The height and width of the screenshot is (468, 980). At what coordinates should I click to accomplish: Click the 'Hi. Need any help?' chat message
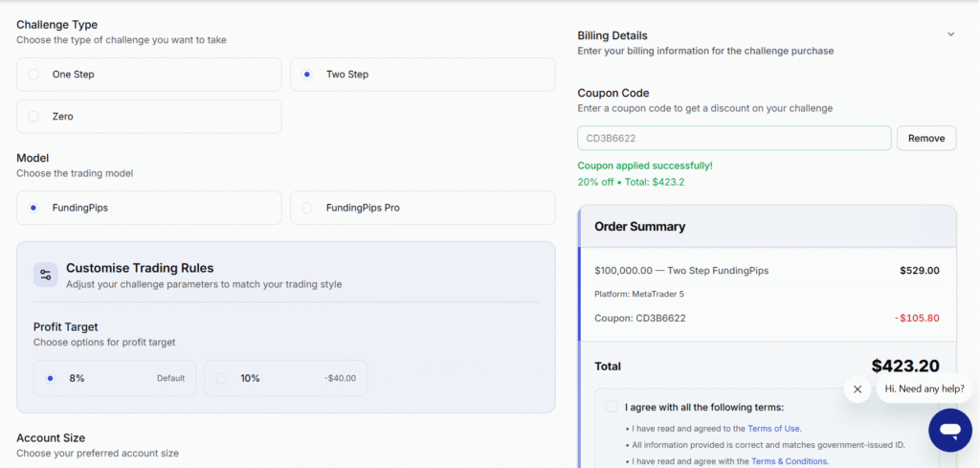[924, 389]
